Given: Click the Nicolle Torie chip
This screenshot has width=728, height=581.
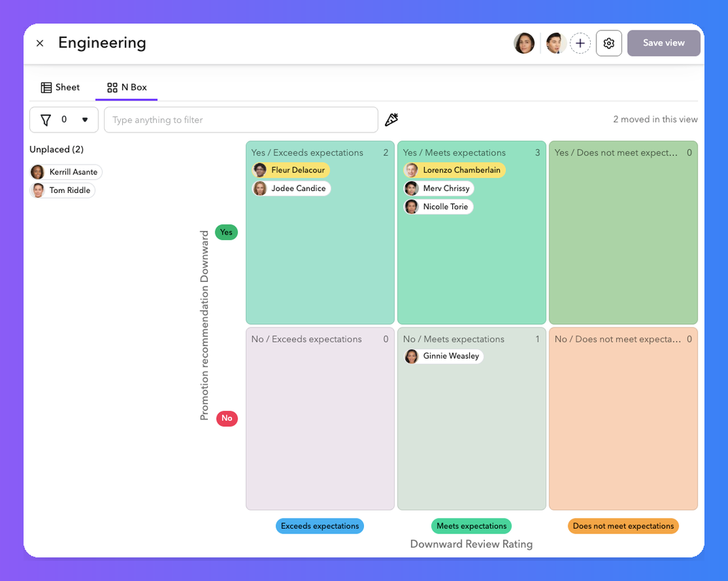Looking at the screenshot, I should pos(438,207).
